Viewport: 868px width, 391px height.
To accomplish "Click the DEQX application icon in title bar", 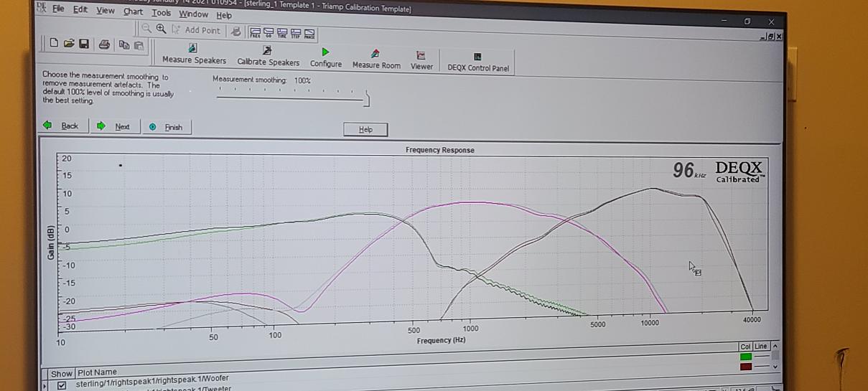I will [x=42, y=8].
